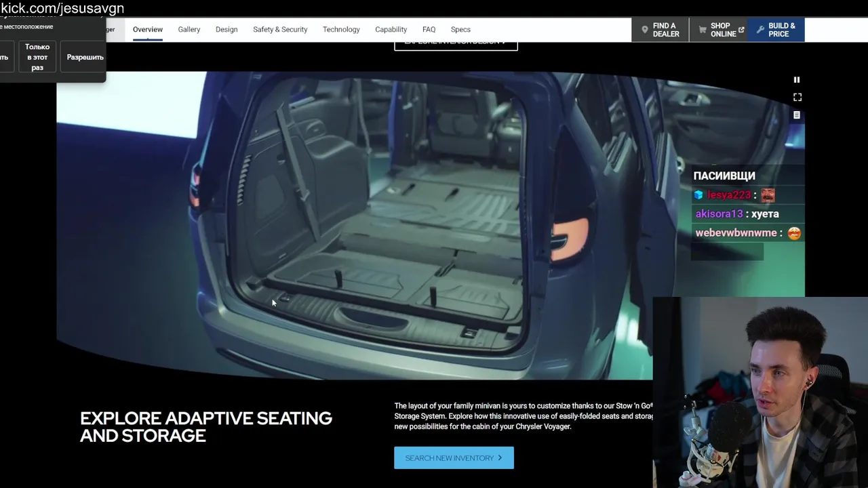Click username webevwbwnwme in chat

click(x=736, y=232)
